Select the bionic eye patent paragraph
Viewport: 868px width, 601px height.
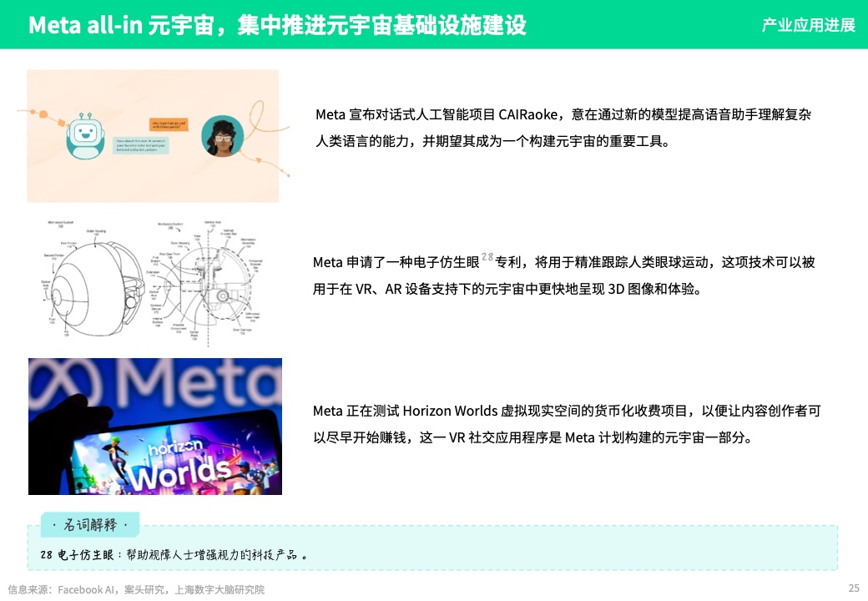[x=563, y=275]
